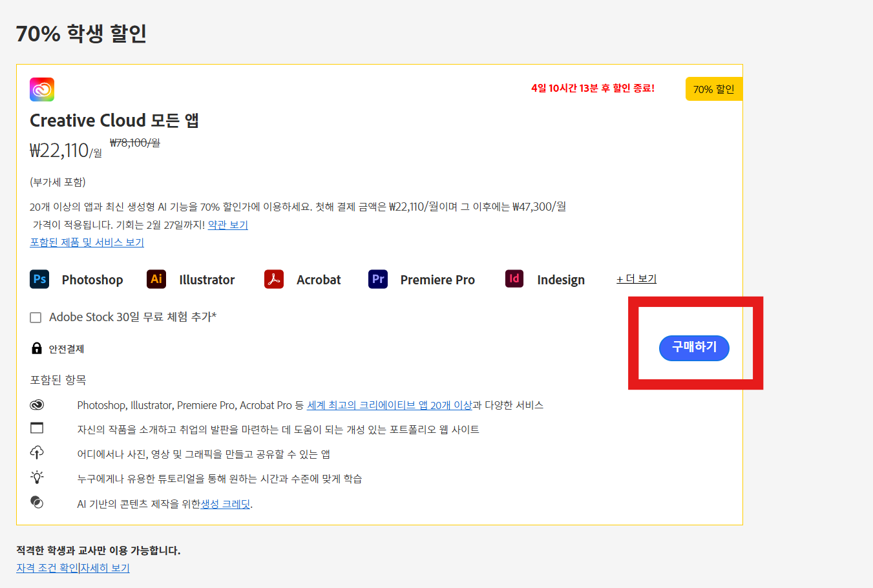The image size is (873, 588).
Task: Click the Indesign label text
Action: 561,280
